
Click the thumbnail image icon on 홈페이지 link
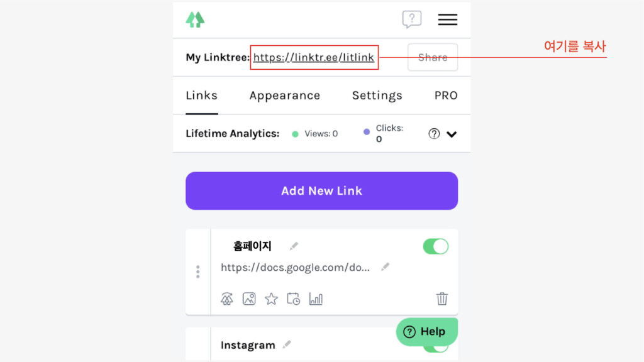(249, 299)
